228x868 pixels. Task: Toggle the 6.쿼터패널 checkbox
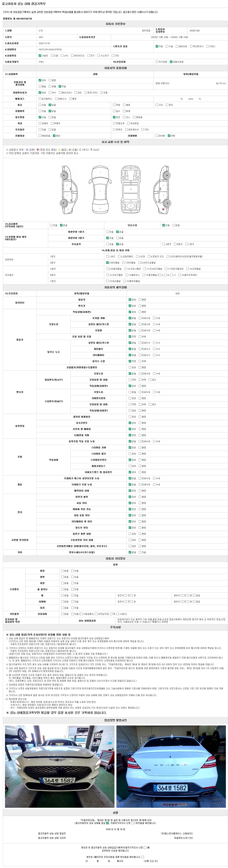pos(107,262)
